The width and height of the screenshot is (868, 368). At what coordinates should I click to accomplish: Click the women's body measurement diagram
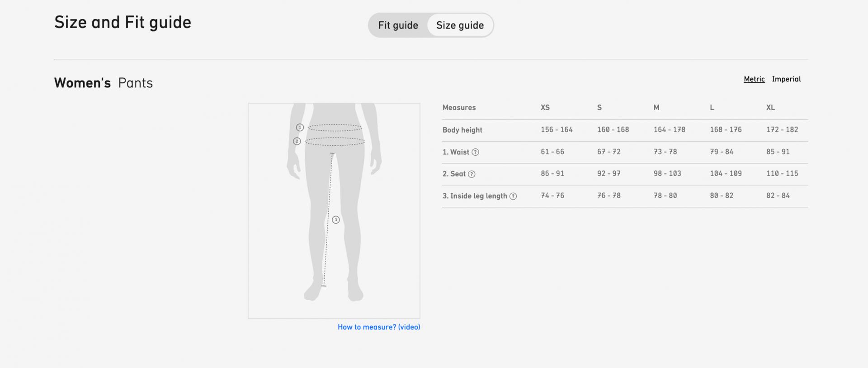[334, 210]
